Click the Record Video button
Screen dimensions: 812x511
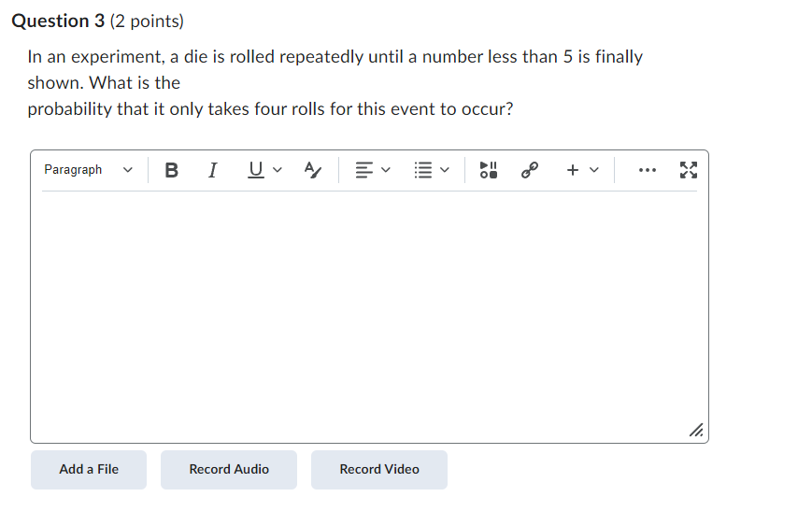pyautogui.click(x=379, y=470)
